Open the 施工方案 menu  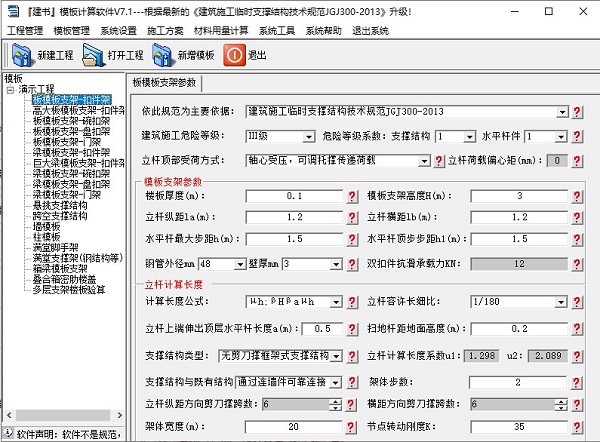pos(165,31)
